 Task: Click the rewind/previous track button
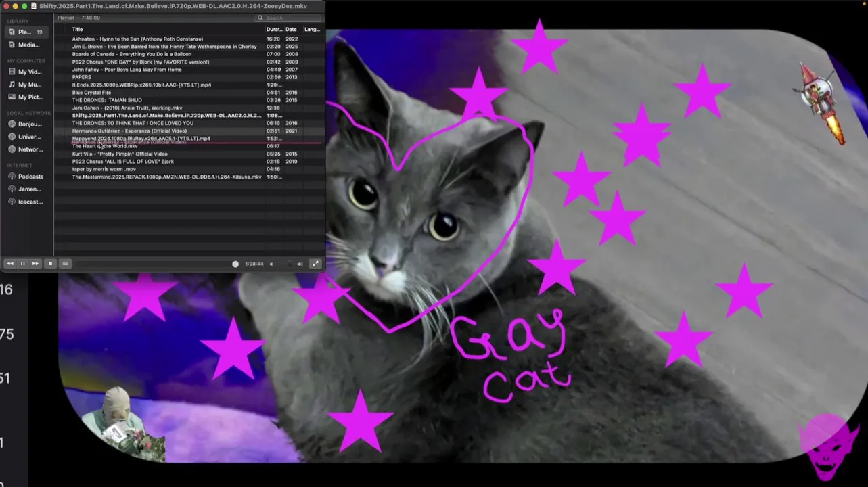[9, 264]
